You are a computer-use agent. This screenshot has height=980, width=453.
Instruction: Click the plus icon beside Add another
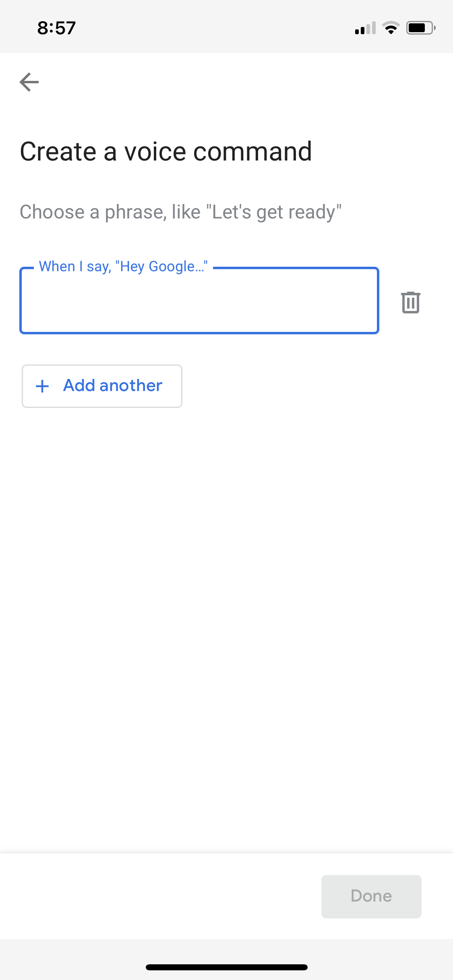42,386
